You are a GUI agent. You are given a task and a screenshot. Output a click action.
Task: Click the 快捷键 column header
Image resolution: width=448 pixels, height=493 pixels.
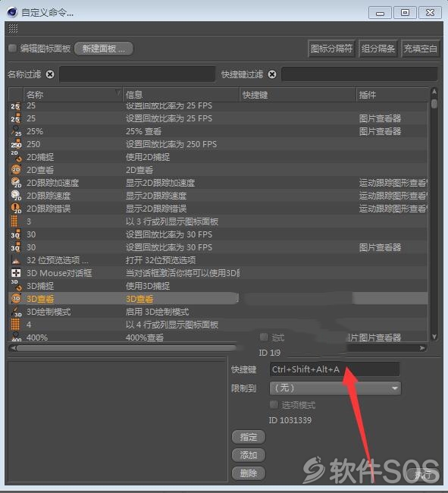pos(298,94)
